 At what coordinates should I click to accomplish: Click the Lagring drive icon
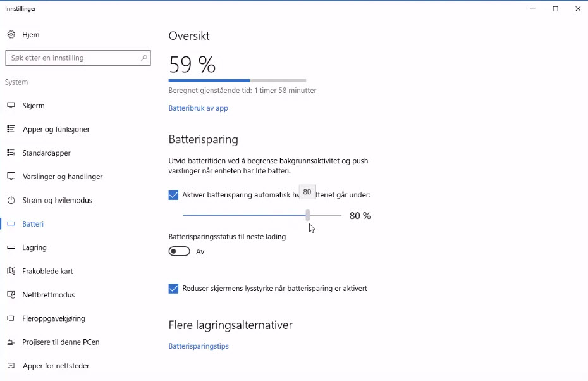tap(11, 247)
